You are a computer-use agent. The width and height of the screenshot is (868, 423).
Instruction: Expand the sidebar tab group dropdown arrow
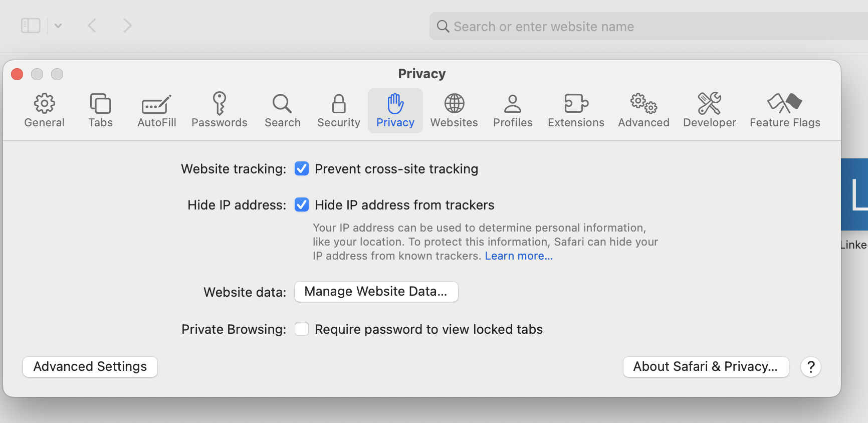coord(58,26)
